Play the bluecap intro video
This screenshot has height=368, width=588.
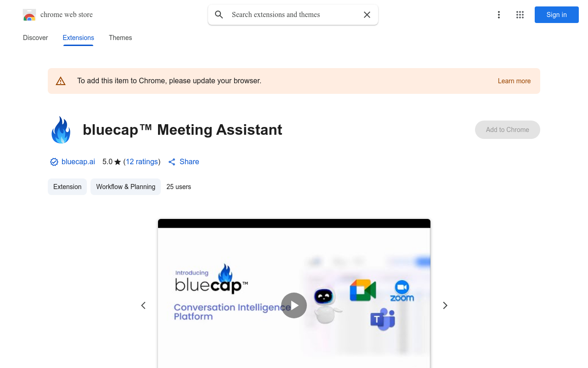pyautogui.click(x=294, y=305)
